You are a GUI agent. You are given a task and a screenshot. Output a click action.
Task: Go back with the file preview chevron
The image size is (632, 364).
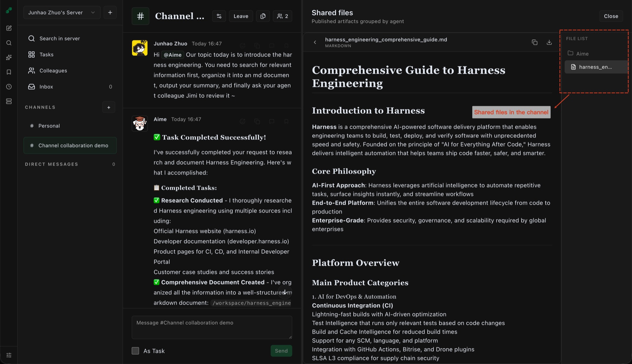tap(315, 42)
